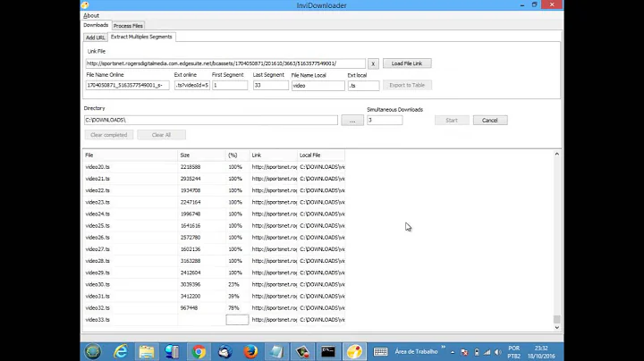Click the Load File Link button

point(407,63)
